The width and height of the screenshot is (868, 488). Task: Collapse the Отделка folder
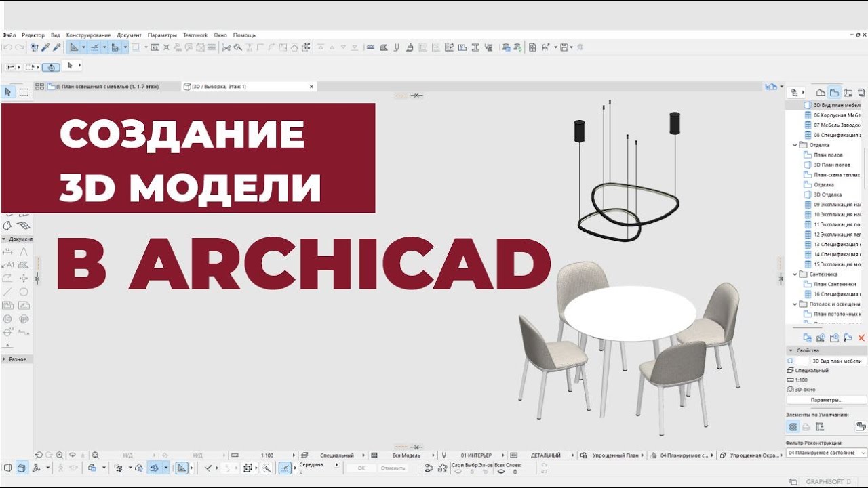click(795, 145)
